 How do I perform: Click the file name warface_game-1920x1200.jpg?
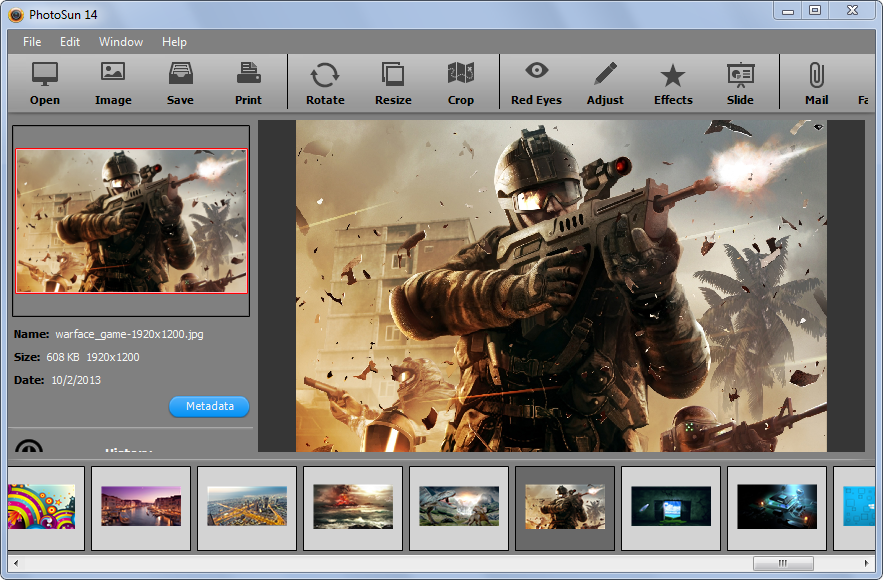tap(130, 334)
